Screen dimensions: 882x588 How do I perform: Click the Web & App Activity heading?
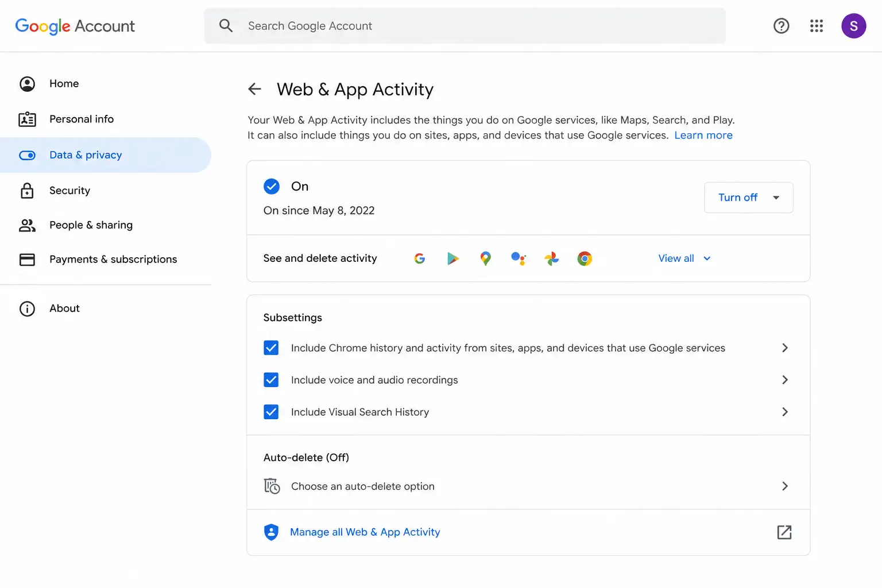point(355,90)
